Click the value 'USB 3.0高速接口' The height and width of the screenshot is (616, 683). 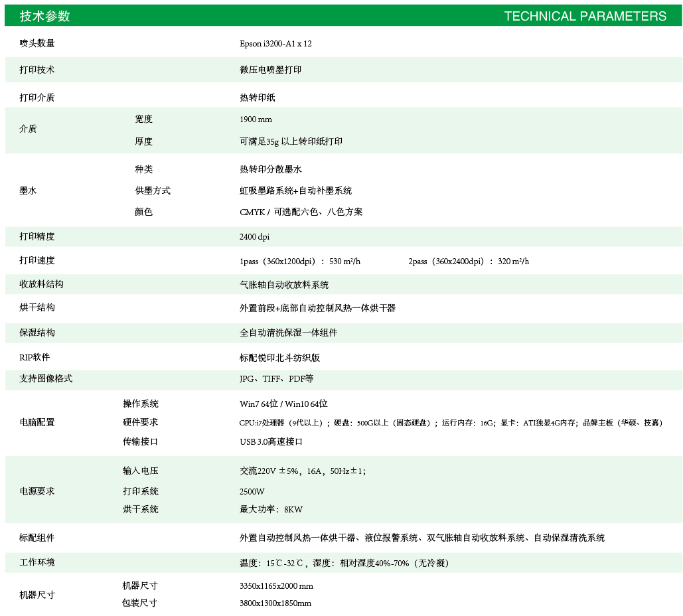pos(271,441)
